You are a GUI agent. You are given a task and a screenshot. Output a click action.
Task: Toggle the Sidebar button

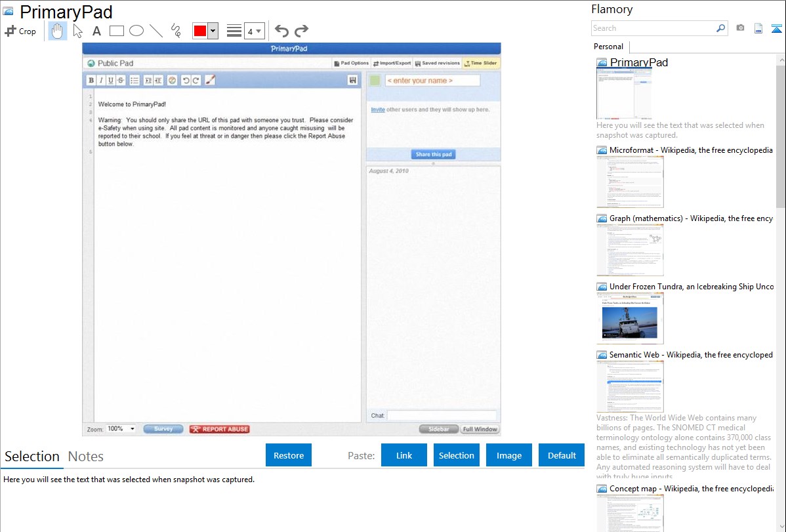[x=439, y=429]
